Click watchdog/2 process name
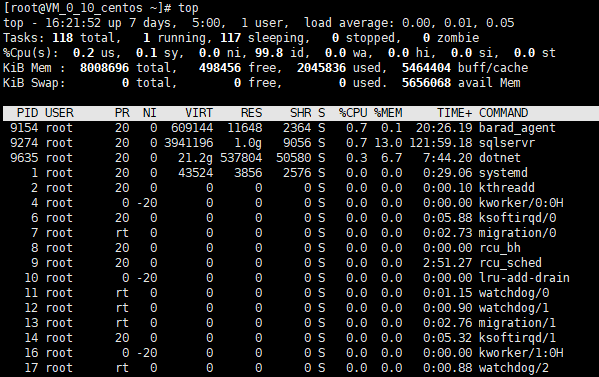This screenshot has height=377, width=599. click(x=514, y=368)
